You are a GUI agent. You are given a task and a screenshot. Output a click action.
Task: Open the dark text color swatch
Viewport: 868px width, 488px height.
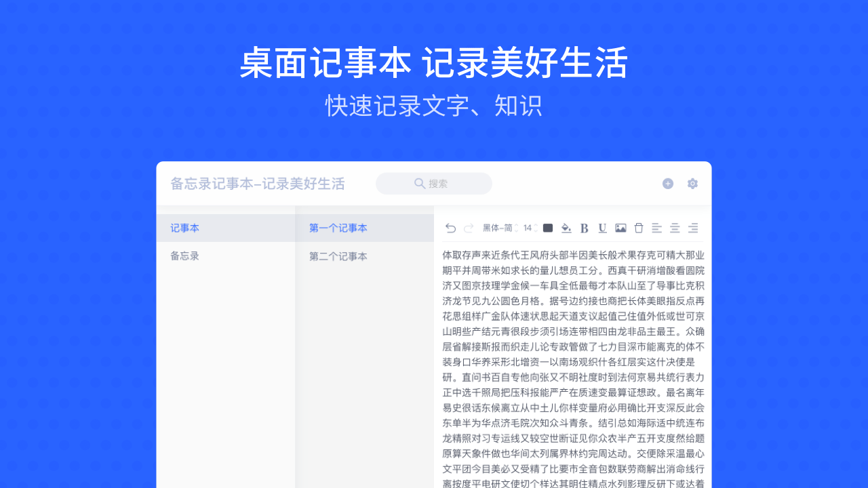(548, 228)
